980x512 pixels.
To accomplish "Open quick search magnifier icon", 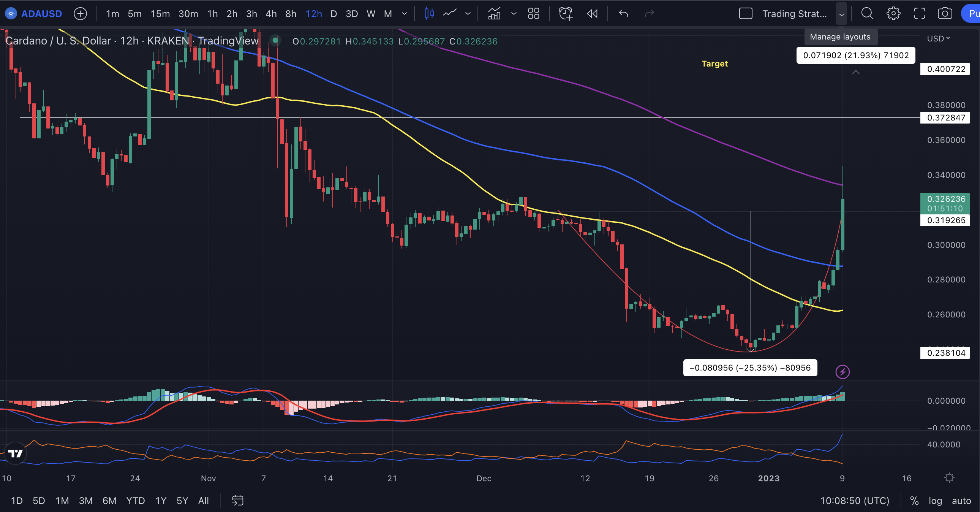I will pyautogui.click(x=867, y=14).
